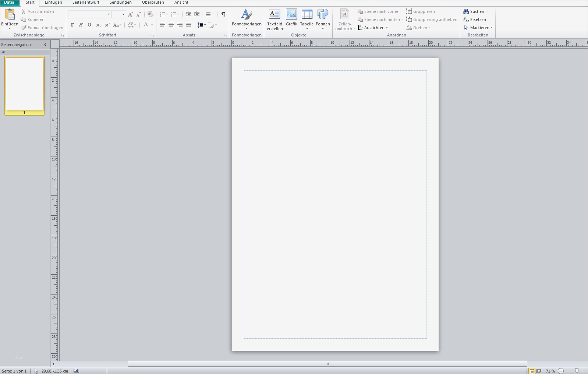Open the Datei file menu
Image resolution: width=588 pixels, height=374 pixels.
[9, 3]
